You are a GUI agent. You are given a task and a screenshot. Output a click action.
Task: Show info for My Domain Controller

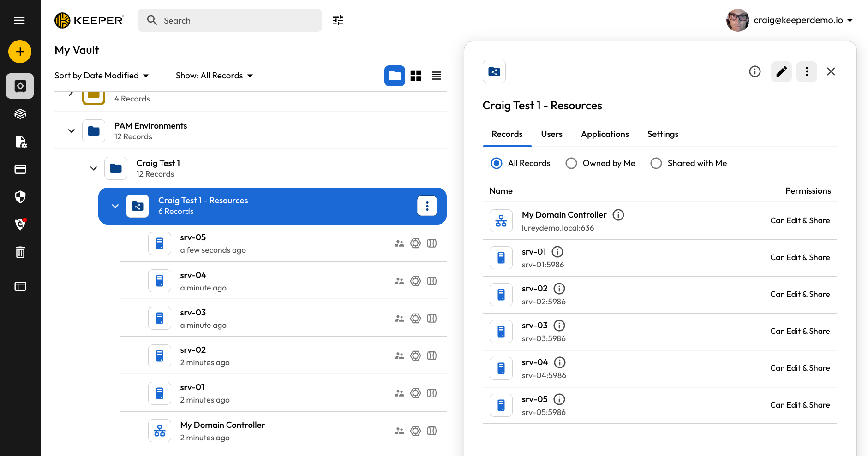pos(618,215)
